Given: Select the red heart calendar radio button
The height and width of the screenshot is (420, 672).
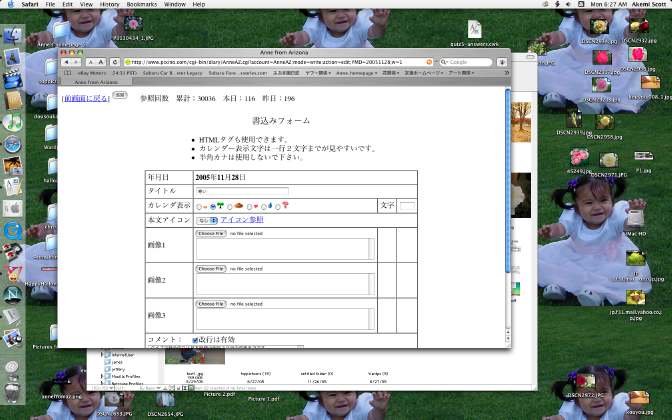Looking at the screenshot, I should pos(249,207).
